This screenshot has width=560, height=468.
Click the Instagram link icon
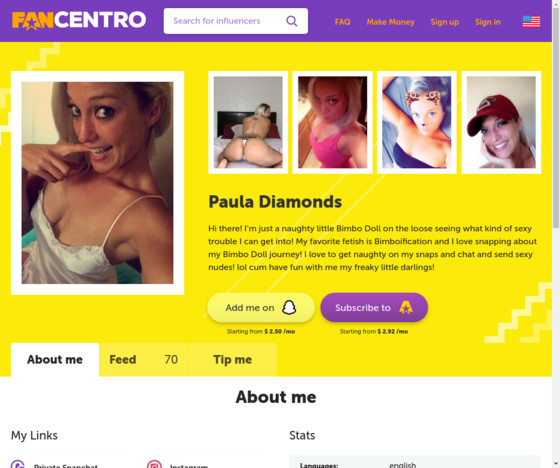point(154,464)
